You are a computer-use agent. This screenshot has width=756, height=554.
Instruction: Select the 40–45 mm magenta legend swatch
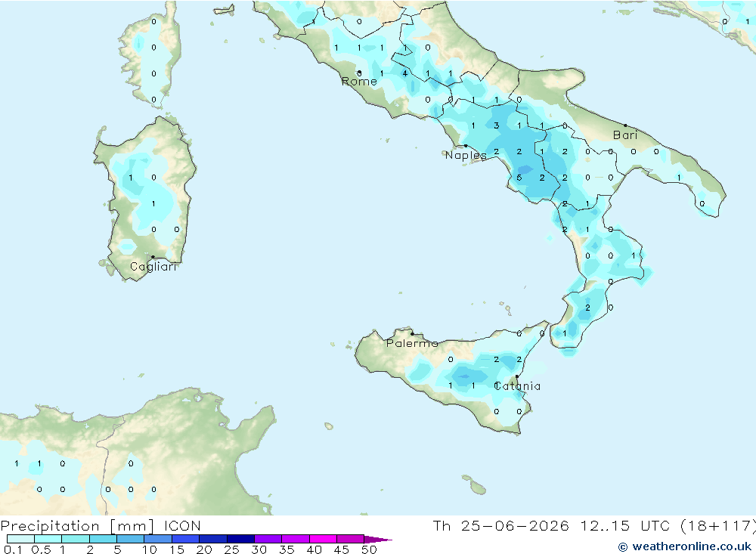[x=323, y=539]
